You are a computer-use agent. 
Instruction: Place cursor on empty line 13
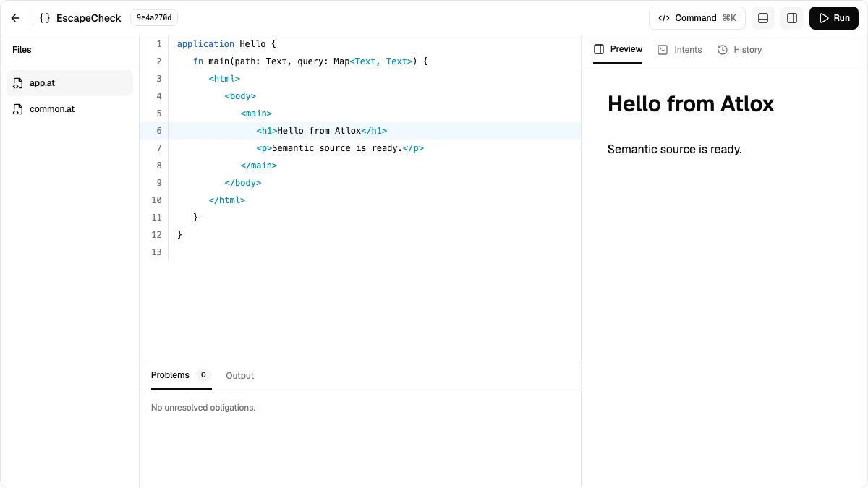pos(375,252)
